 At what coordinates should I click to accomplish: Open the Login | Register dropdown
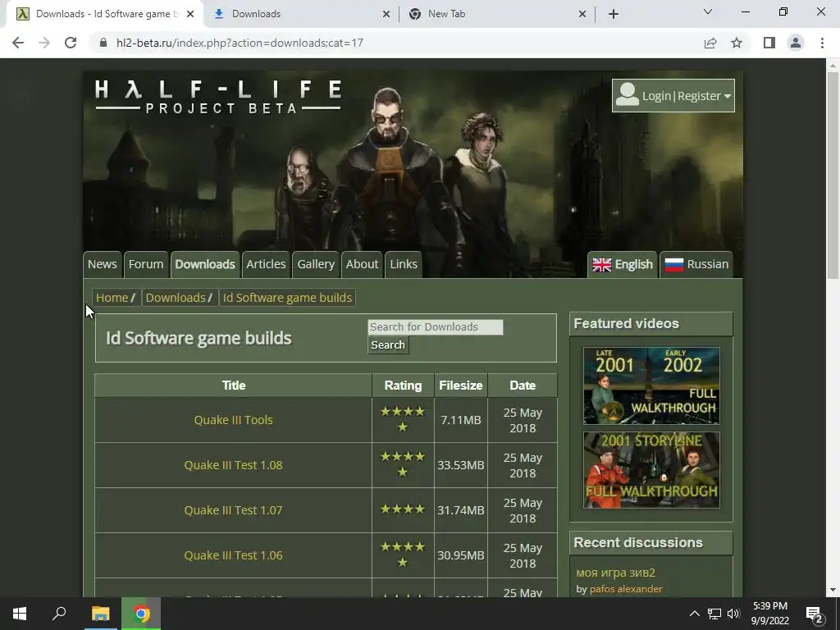click(673, 96)
